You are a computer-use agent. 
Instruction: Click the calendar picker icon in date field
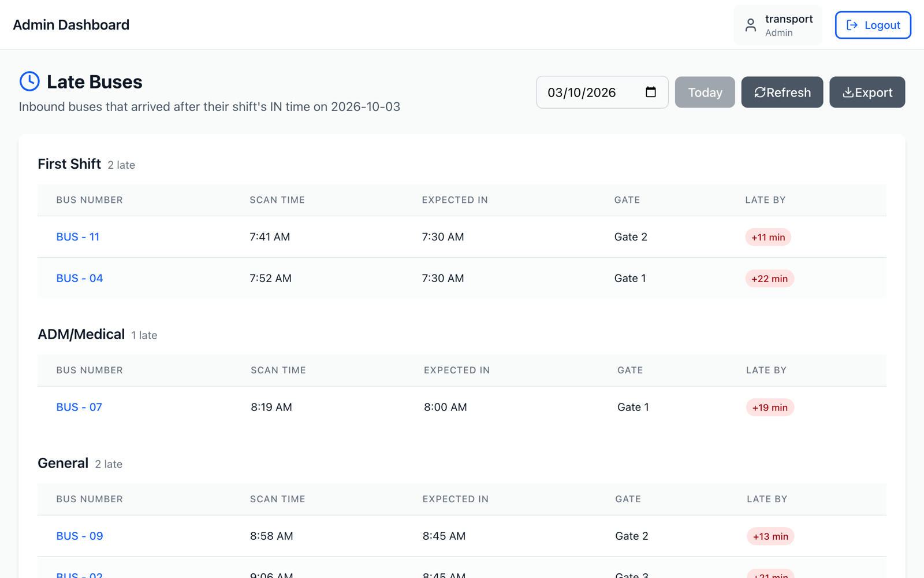pyautogui.click(x=650, y=92)
